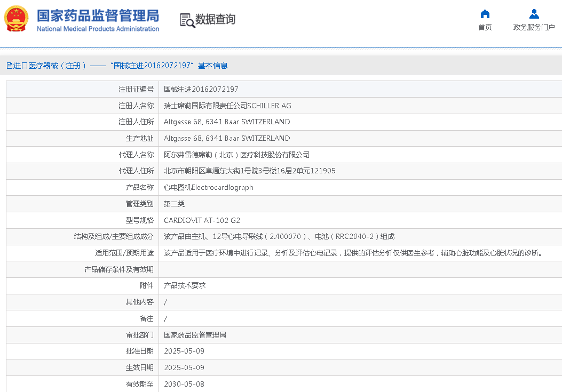Select structure composition 该产品由主机 text
The image size is (562, 392).
point(279,236)
